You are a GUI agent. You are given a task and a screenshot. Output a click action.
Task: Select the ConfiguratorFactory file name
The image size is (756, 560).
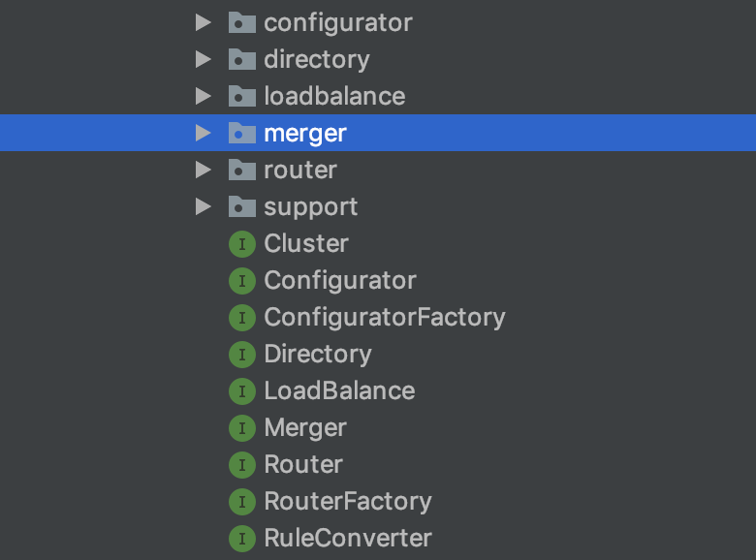click(384, 318)
